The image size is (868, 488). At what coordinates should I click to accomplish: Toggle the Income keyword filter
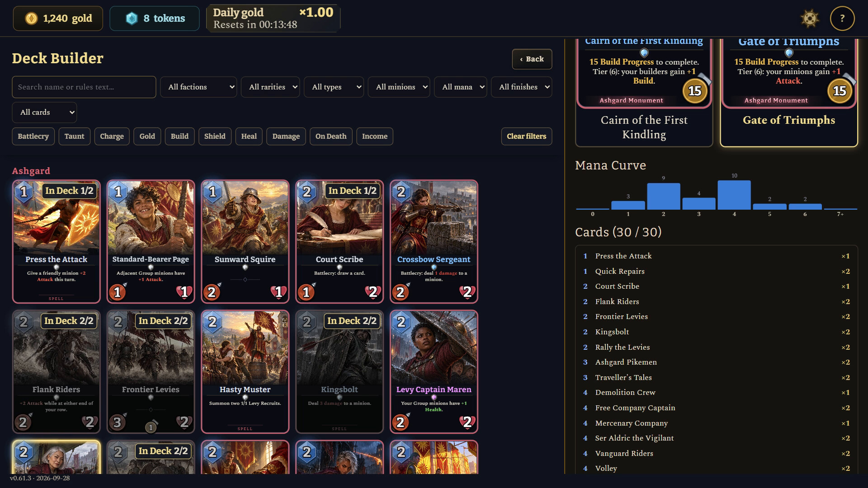point(375,136)
